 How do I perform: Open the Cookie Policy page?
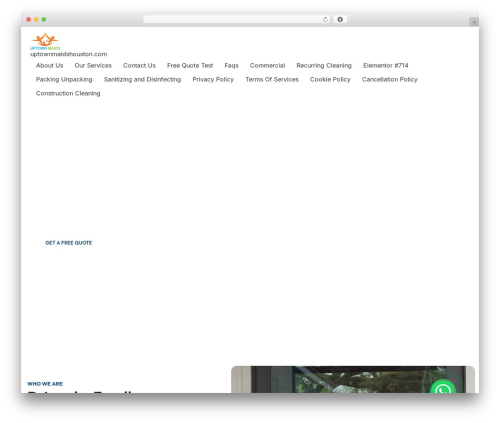(x=330, y=80)
